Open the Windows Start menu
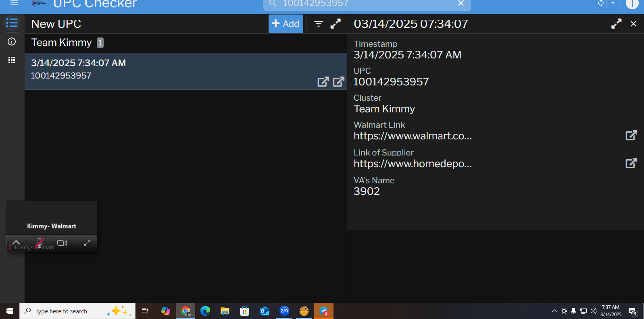644x319 pixels. point(10,311)
